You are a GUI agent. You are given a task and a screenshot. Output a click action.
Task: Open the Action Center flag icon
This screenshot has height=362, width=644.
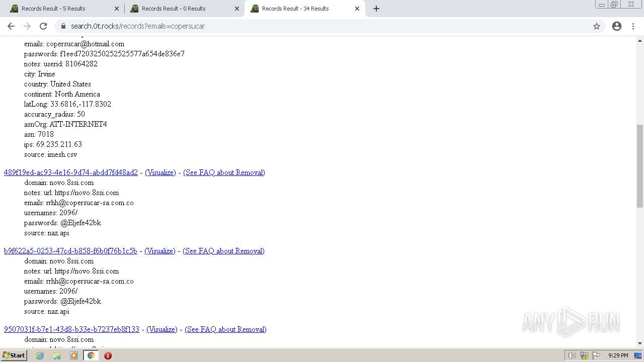596,355
